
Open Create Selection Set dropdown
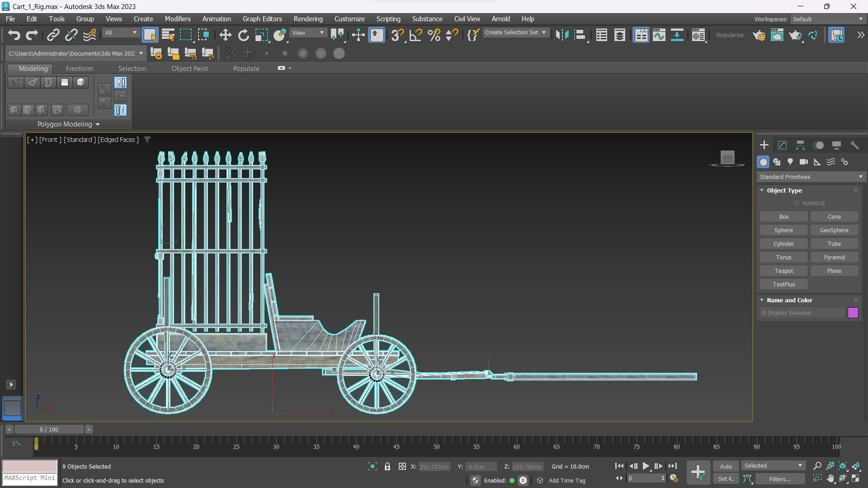(x=515, y=33)
